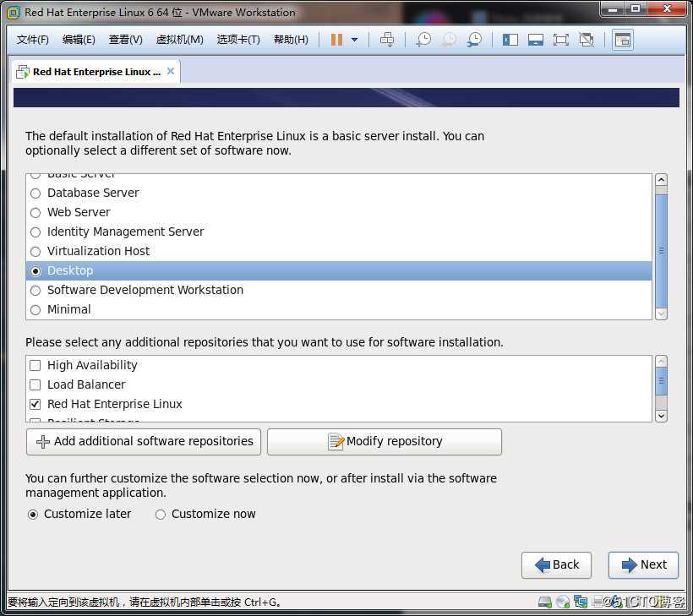Select Software Development Workstation option
Image resolution: width=693 pixels, height=616 pixels.
pyautogui.click(x=35, y=291)
